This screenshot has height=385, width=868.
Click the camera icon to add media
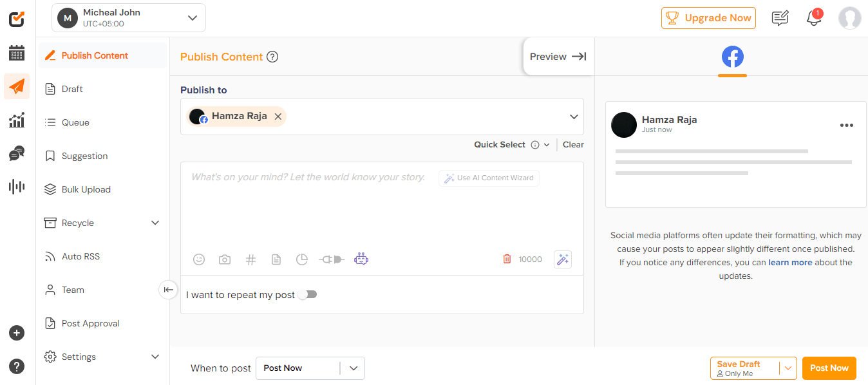click(x=225, y=259)
